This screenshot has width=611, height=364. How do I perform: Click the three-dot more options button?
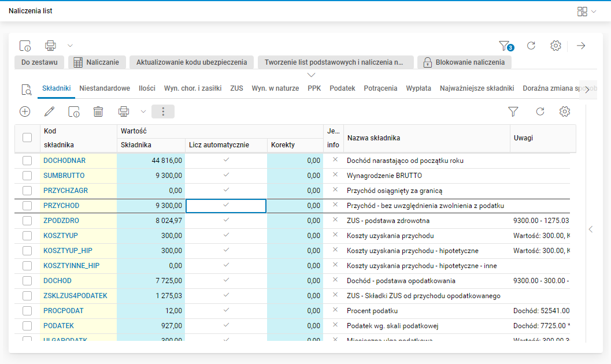tap(163, 112)
